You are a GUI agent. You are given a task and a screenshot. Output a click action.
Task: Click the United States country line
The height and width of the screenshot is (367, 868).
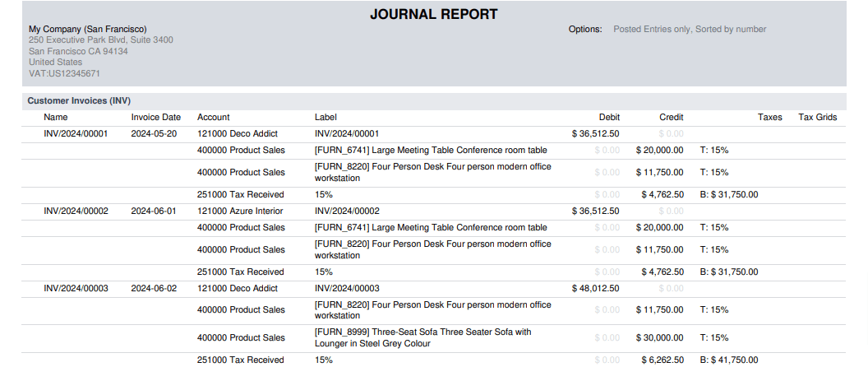coord(55,62)
